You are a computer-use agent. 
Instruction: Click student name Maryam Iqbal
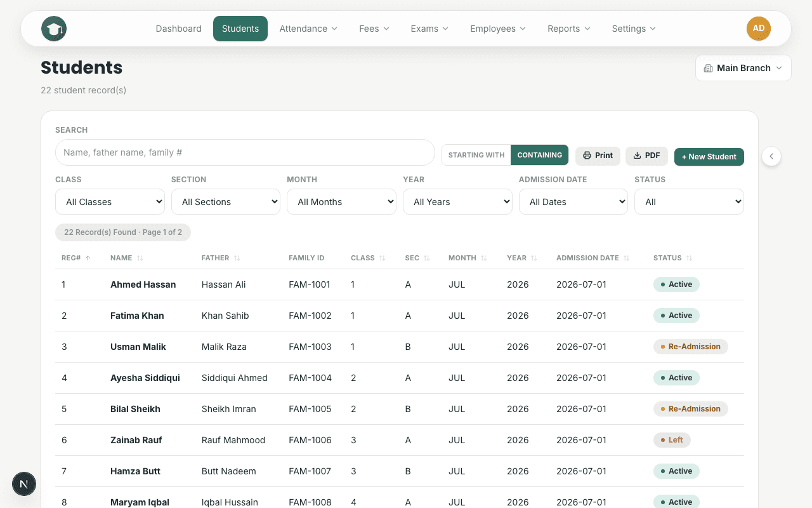pyautogui.click(x=140, y=502)
